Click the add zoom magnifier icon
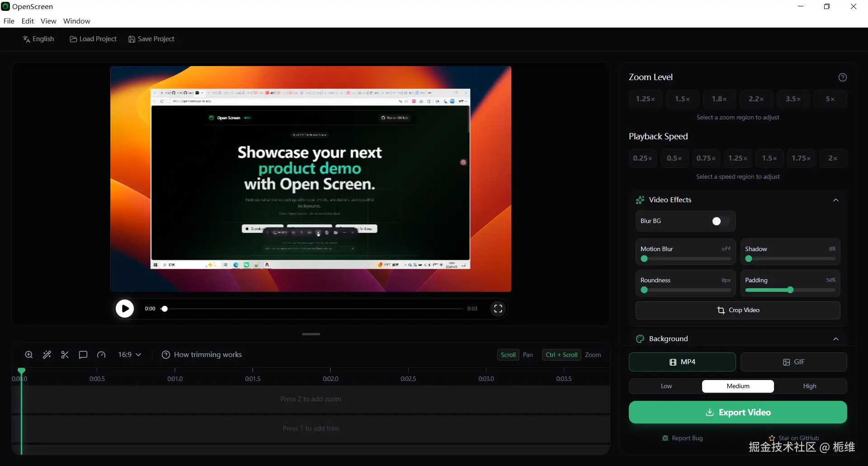Image resolution: width=868 pixels, height=466 pixels. 29,355
